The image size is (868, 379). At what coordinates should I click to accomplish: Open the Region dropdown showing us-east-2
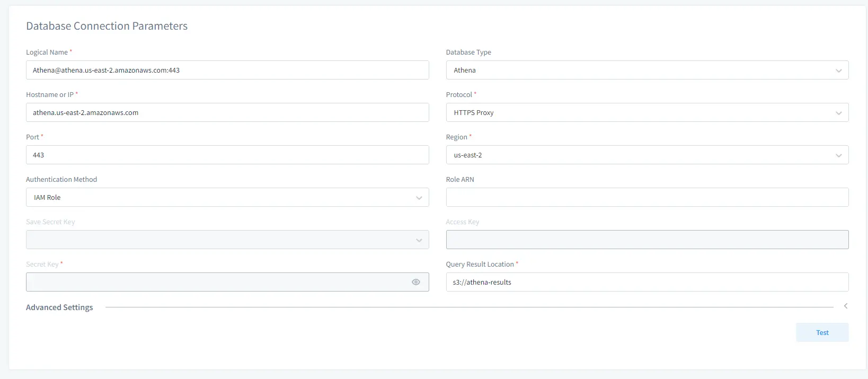coord(647,155)
